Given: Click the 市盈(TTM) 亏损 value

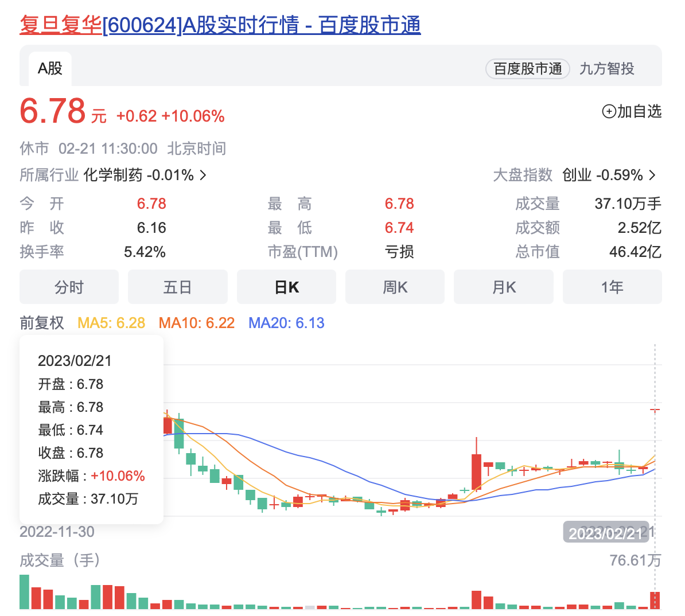Looking at the screenshot, I should 399,252.
